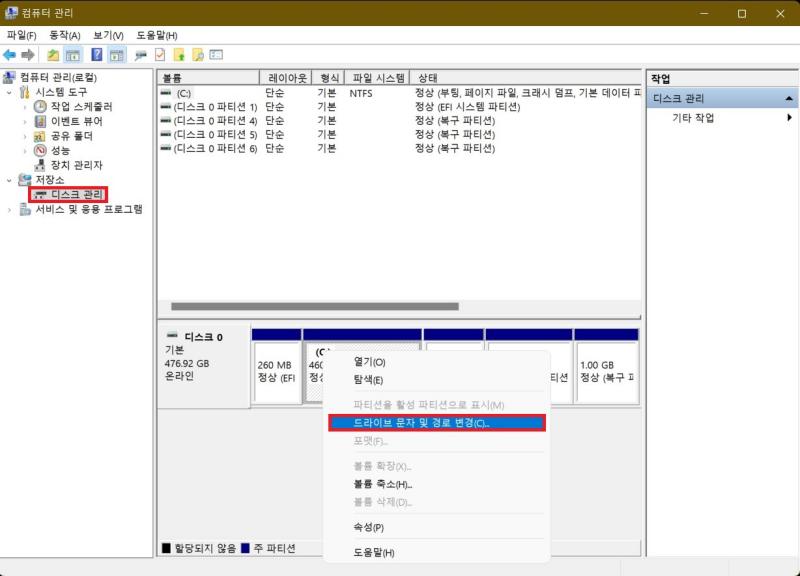Click the 파일 시스템 column header
The height and width of the screenshot is (576, 800).
[x=378, y=78]
